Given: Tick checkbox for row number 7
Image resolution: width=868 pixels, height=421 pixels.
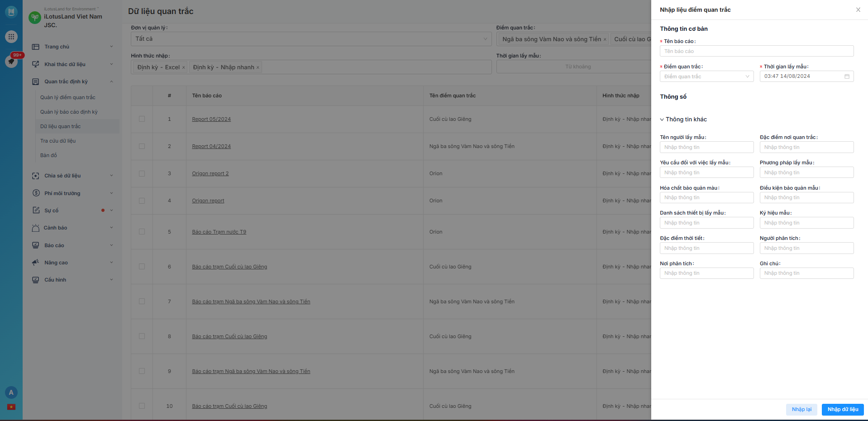Looking at the screenshot, I should (142, 301).
